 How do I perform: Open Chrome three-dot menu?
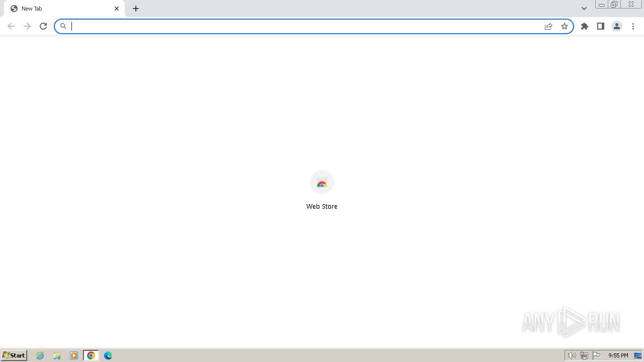pos(633,26)
